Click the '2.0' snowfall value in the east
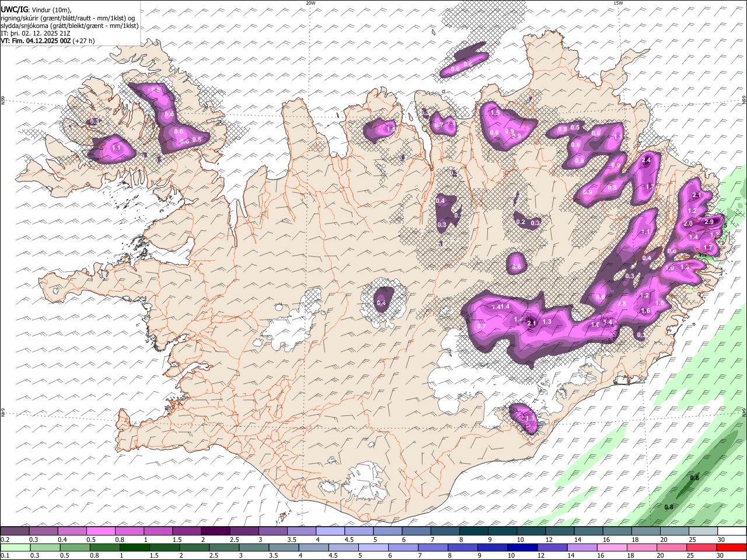Image resolution: width=747 pixels, height=560 pixels. (x=688, y=224)
